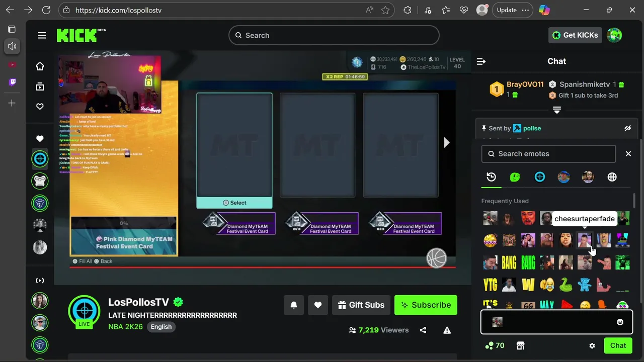Click the recommended live broadcast icon

tap(40, 281)
